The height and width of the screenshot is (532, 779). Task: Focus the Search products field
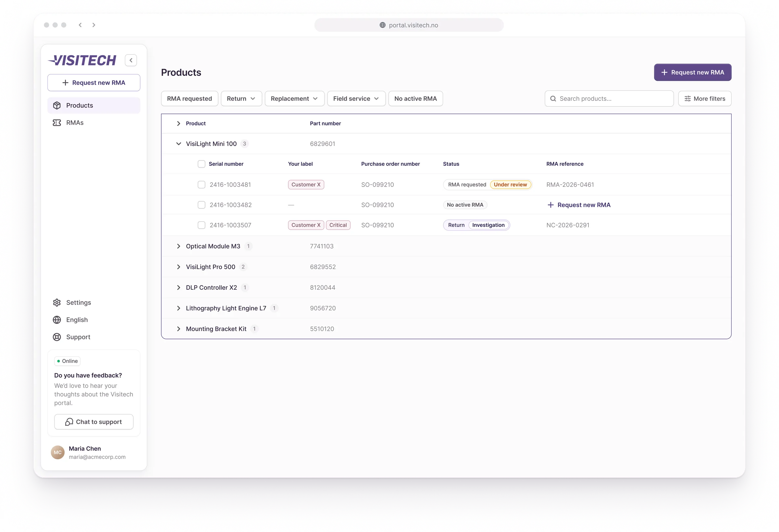[609, 99]
